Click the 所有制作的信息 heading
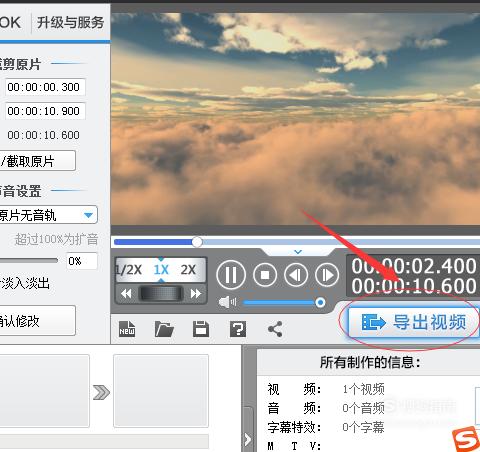480x452 pixels. (370, 362)
